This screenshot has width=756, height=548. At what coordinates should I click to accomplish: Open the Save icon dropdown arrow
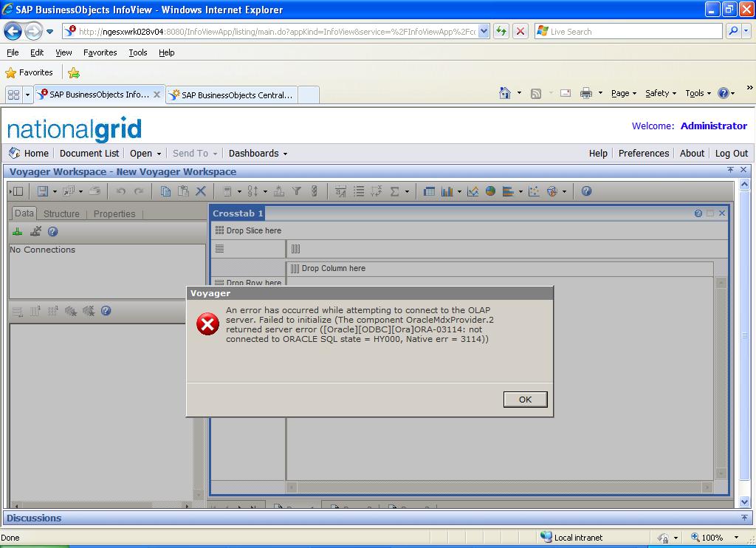coord(55,192)
